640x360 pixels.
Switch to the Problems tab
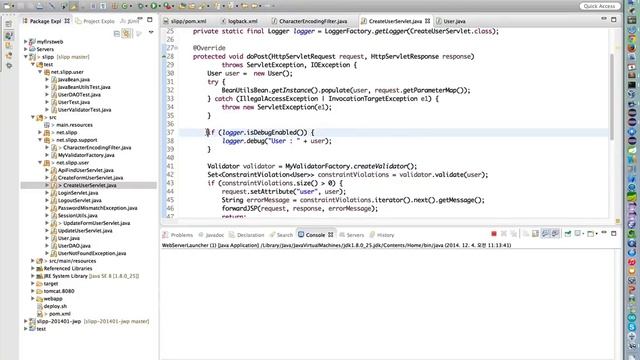[178, 235]
